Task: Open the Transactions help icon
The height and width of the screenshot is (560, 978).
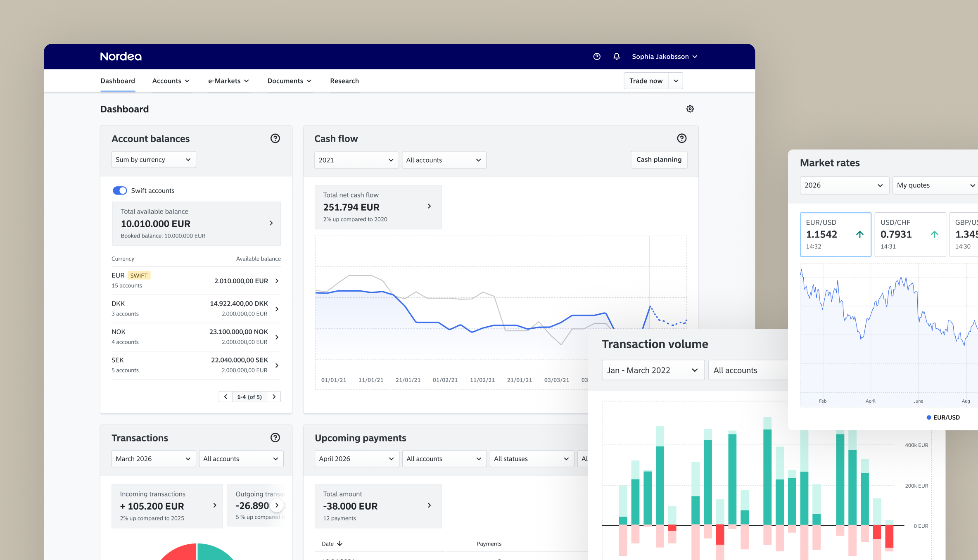Action: click(275, 437)
